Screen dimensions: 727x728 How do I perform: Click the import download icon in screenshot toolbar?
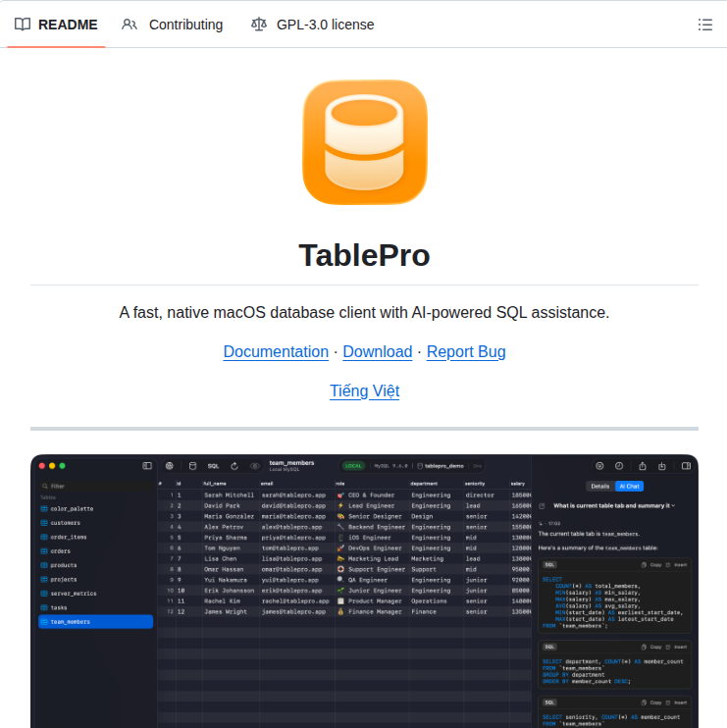662,466
